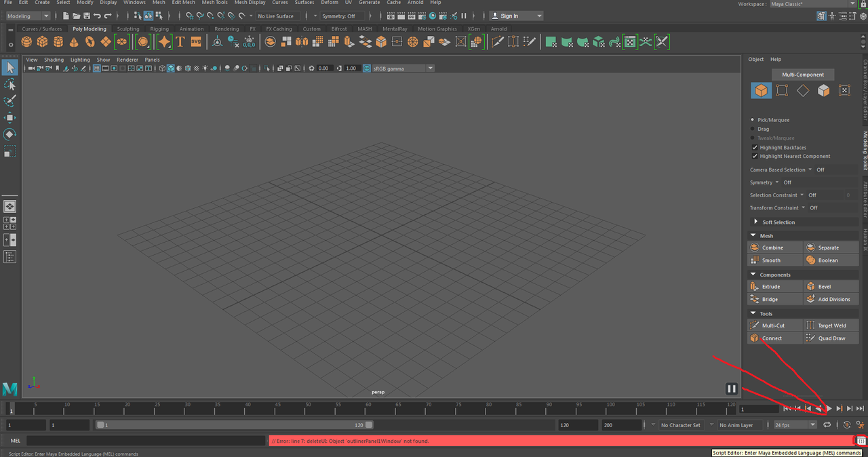Open Script Editor icon in the command line
The width and height of the screenshot is (868, 457).
coord(861,441)
